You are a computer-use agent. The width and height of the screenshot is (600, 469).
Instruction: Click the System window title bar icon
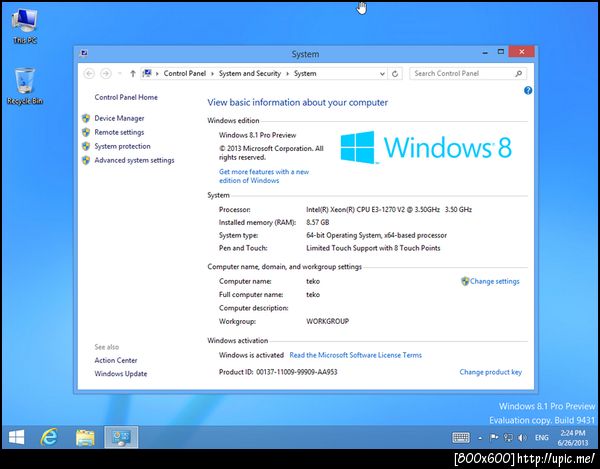click(x=84, y=53)
